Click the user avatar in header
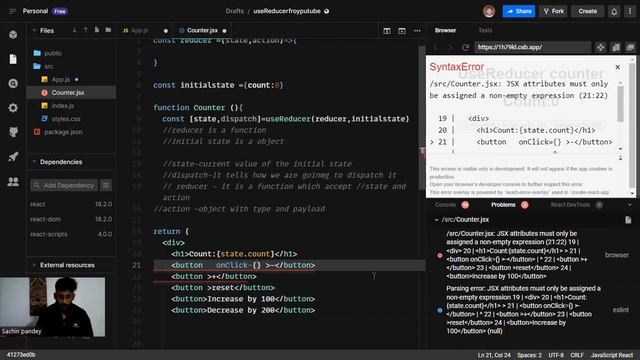 489,11
